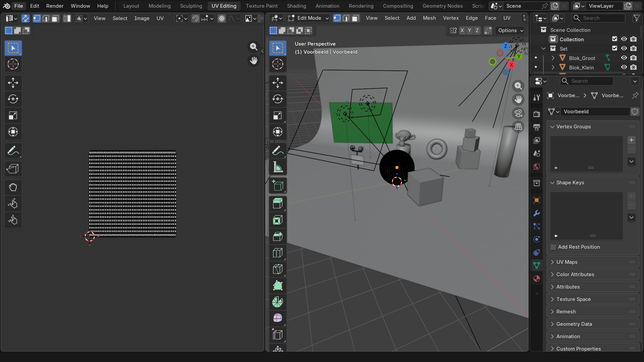Open the Mesh menu in viewport

tap(429, 18)
